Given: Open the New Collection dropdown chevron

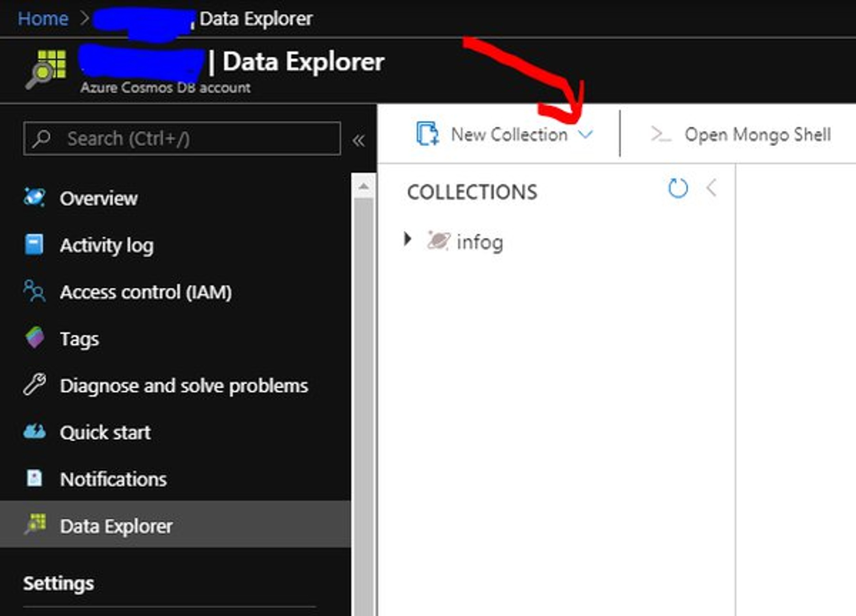Looking at the screenshot, I should 586,134.
